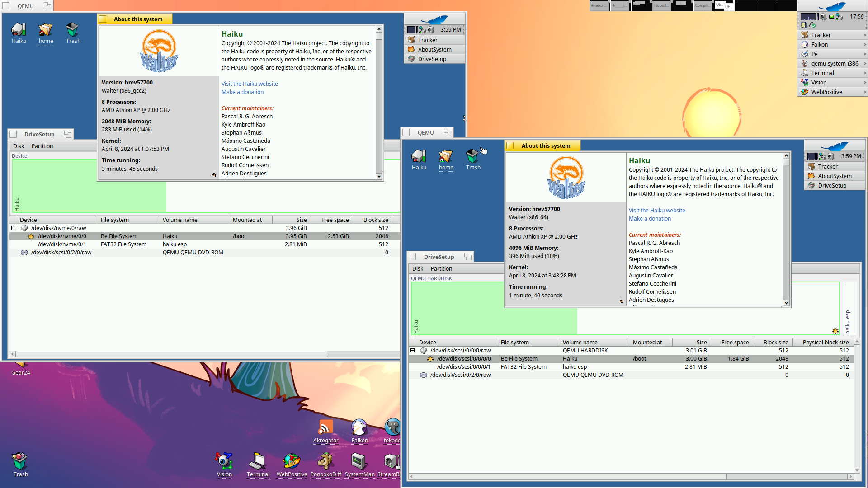Collapse /dev/disk/nvme/0/raw tree node
868x488 pixels.
tap(14, 228)
